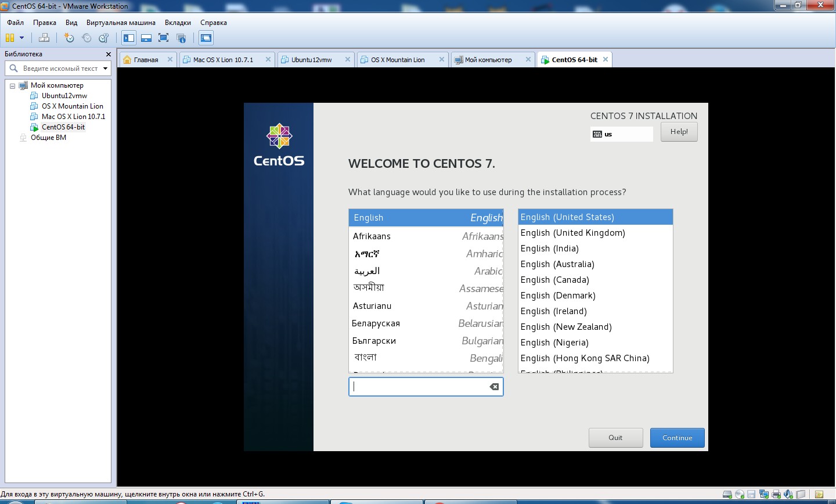Select Afrikaans in the language list
Screen dimensions: 836x504
coord(426,236)
